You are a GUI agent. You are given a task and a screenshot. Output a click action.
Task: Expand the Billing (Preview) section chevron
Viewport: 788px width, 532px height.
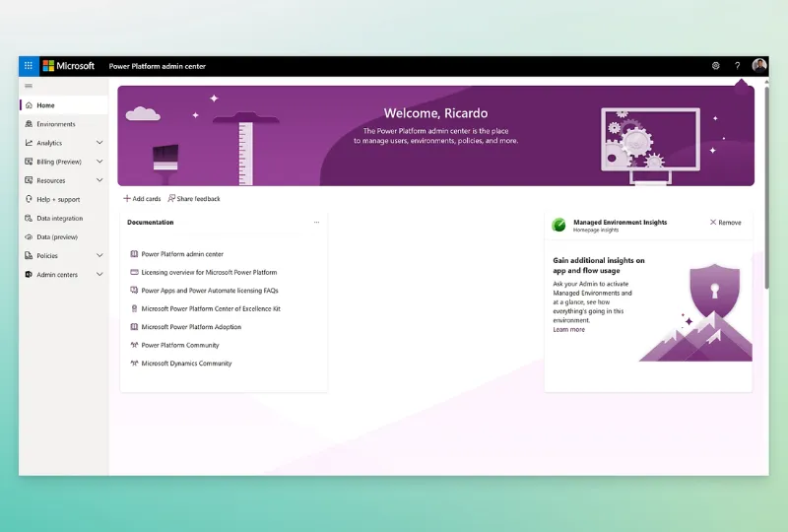pos(99,162)
